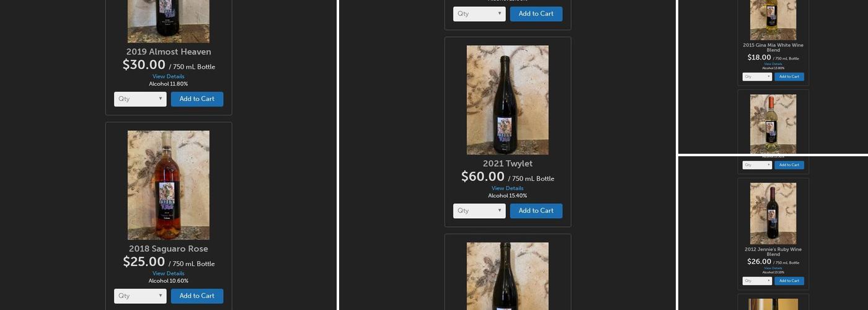View details of 2021 Twylet

(508, 188)
